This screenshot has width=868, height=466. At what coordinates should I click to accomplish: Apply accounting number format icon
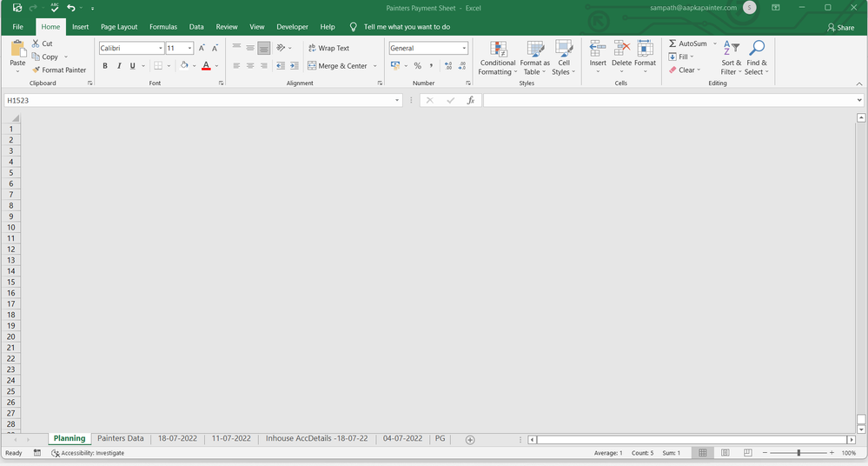pos(395,65)
